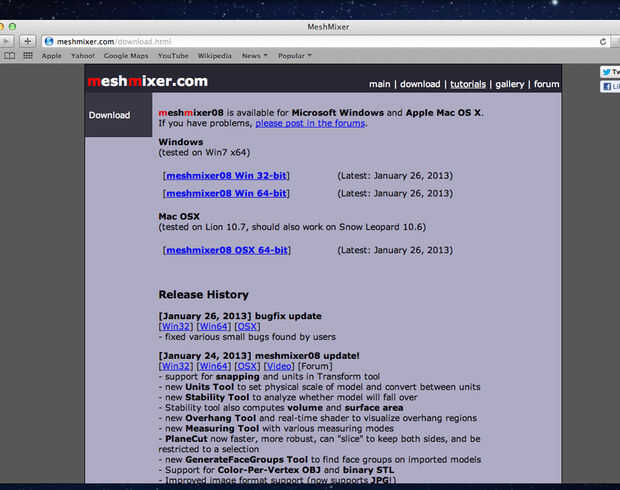
Task: Click the Facebook like button
Action: click(610, 87)
